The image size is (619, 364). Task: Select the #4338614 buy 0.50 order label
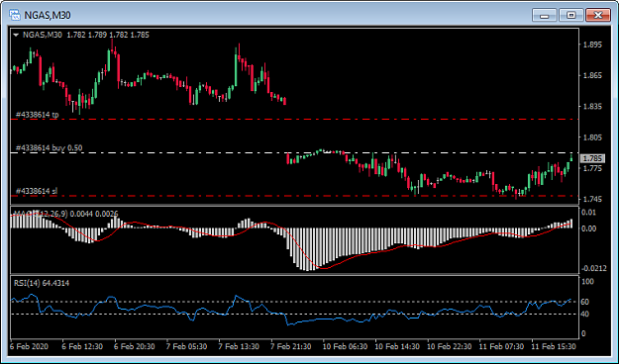49,148
